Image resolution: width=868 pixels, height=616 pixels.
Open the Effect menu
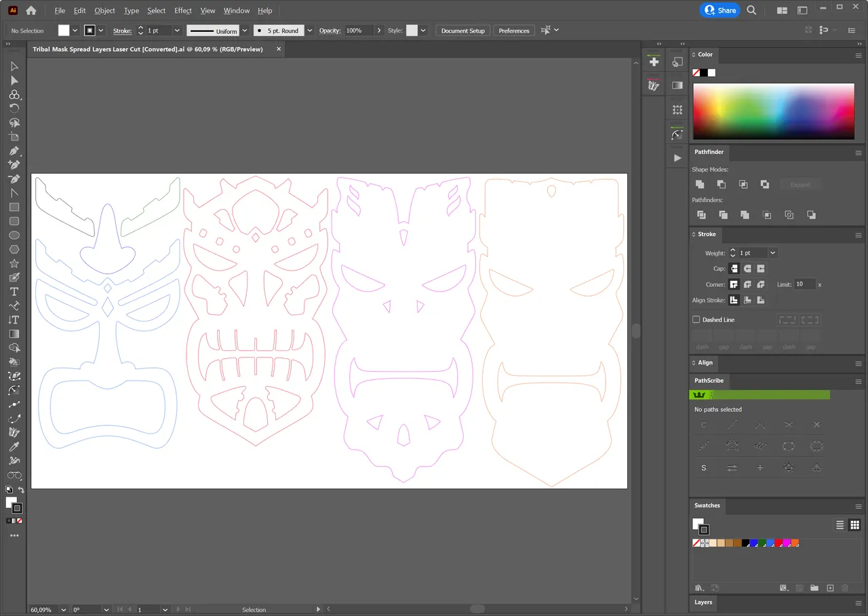(183, 10)
